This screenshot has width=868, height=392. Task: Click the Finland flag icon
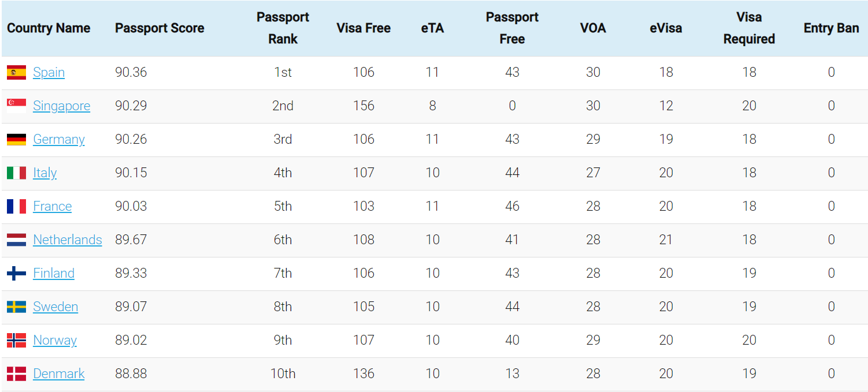click(16, 273)
